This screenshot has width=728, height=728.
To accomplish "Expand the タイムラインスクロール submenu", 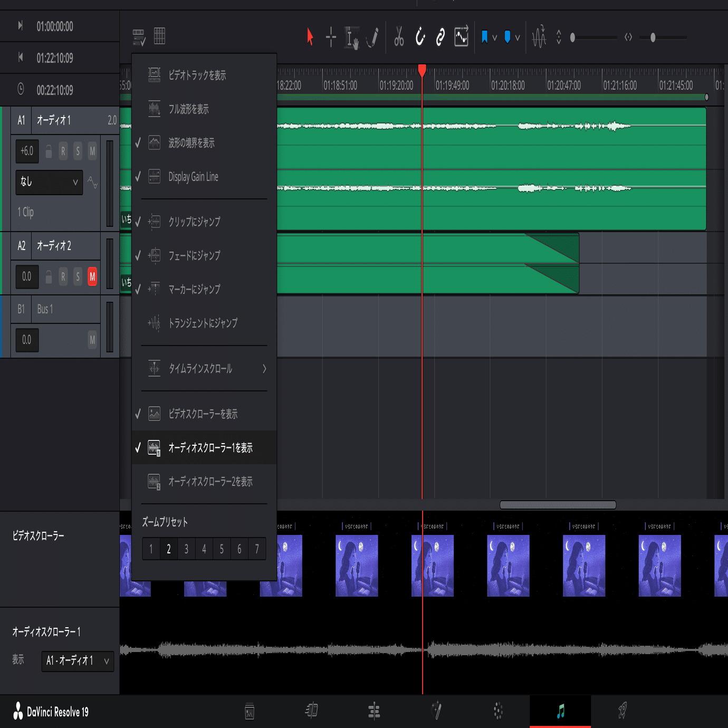I will 204,369.
